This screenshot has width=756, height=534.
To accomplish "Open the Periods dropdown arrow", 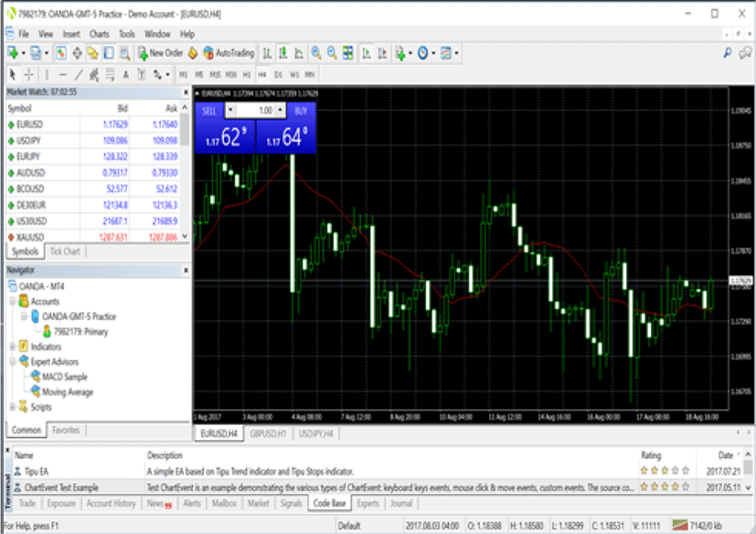I will coord(433,53).
